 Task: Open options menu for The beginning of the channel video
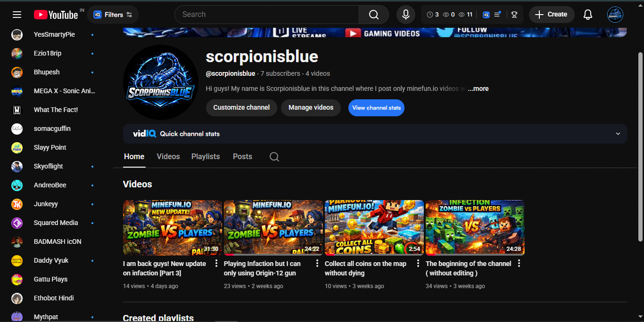point(519,264)
